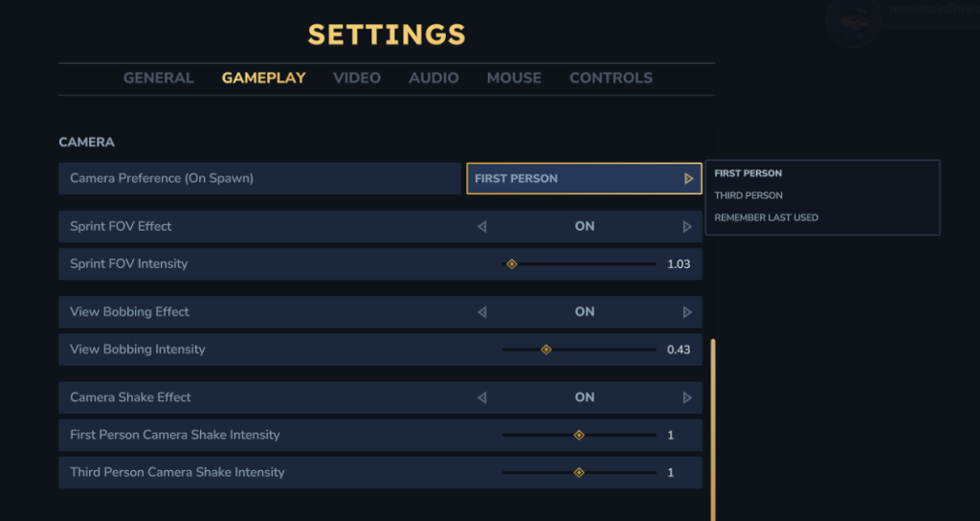Select Third Person from dropdown list
The height and width of the screenshot is (521, 980).
click(748, 195)
